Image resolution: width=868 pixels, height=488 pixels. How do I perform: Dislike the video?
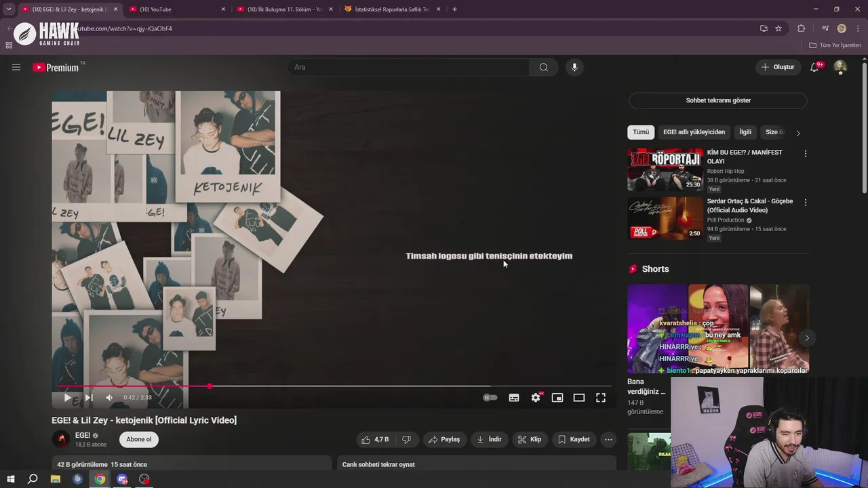pos(407,439)
